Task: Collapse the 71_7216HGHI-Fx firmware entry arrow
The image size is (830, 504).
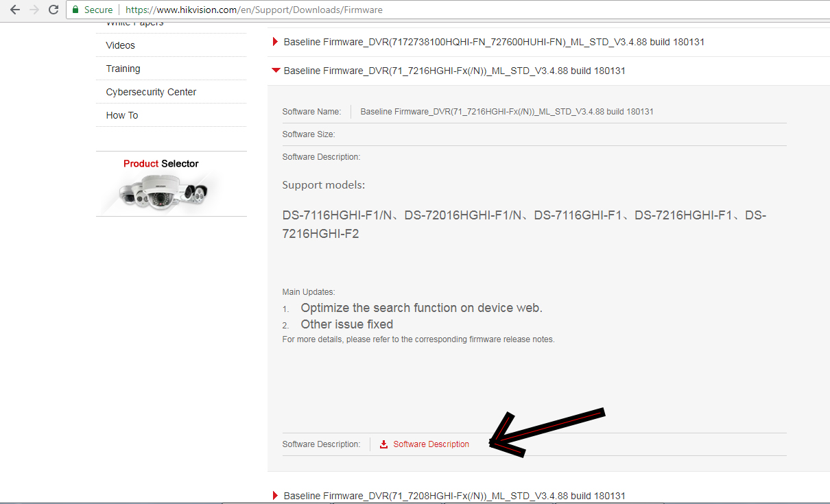Action: pos(276,70)
